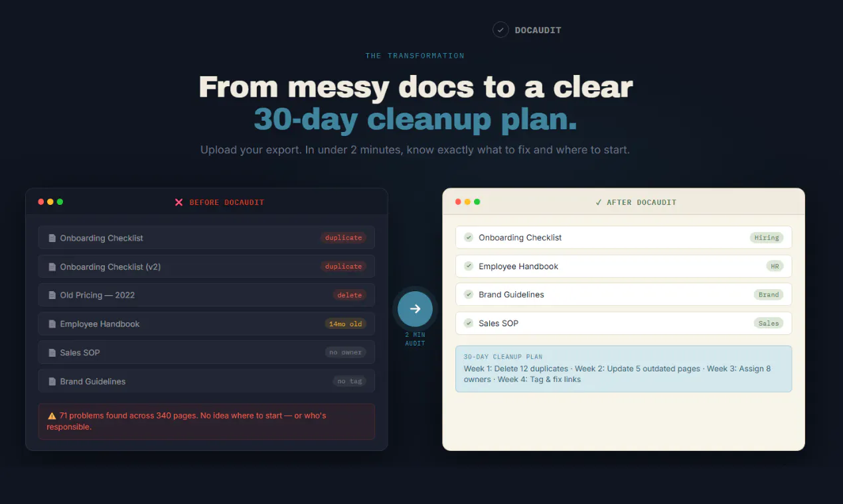Image resolution: width=843 pixels, height=504 pixels.
Task: Click the AFTER DOCAUDIT window title
Action: [x=641, y=202]
